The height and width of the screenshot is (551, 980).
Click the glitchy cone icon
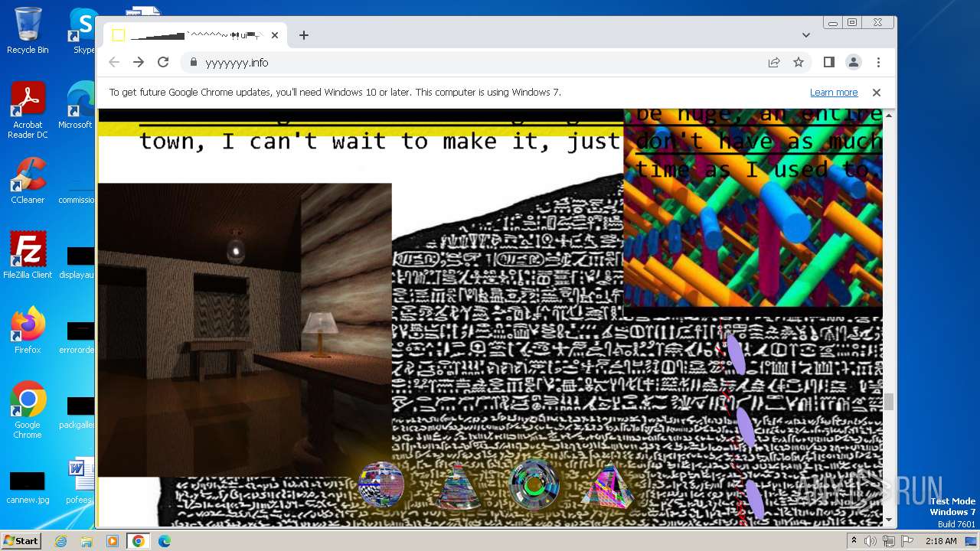(x=458, y=486)
